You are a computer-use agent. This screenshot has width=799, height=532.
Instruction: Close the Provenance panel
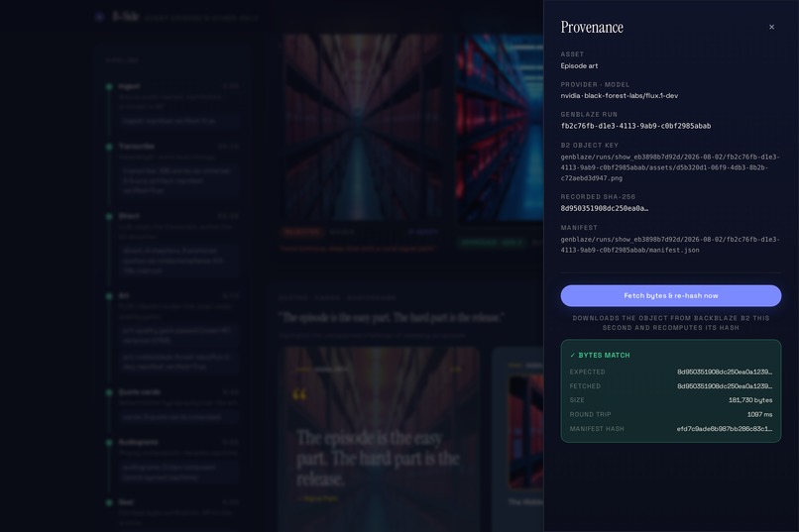point(771,27)
